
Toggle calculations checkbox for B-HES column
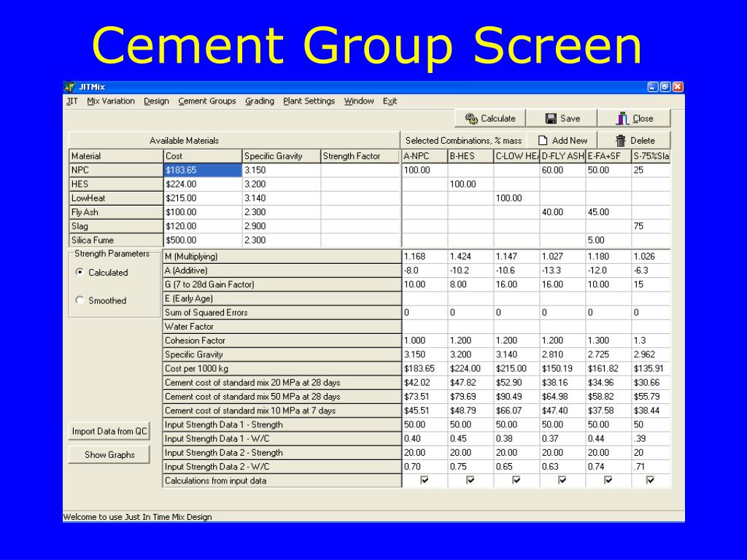pyautogui.click(x=471, y=481)
